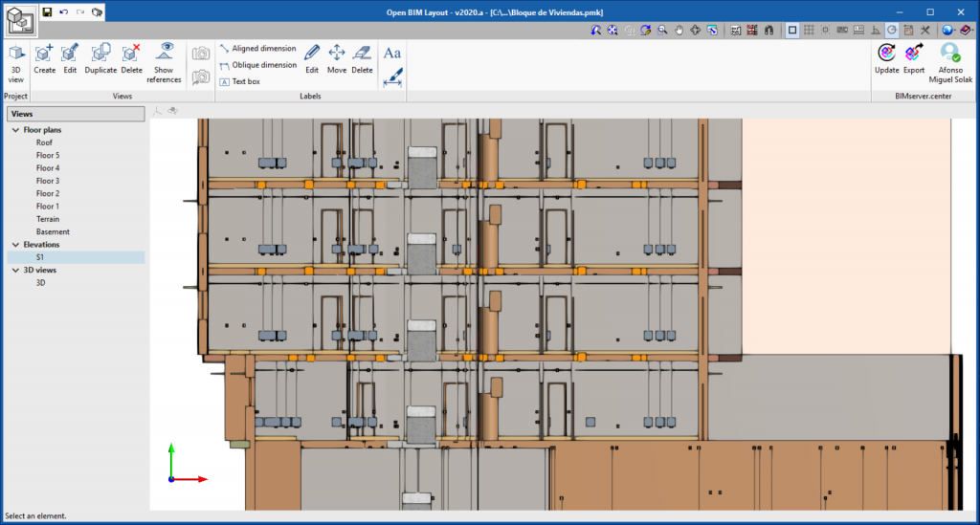This screenshot has width=980, height=525.
Task: Select the pan hand tool
Action: (x=679, y=30)
